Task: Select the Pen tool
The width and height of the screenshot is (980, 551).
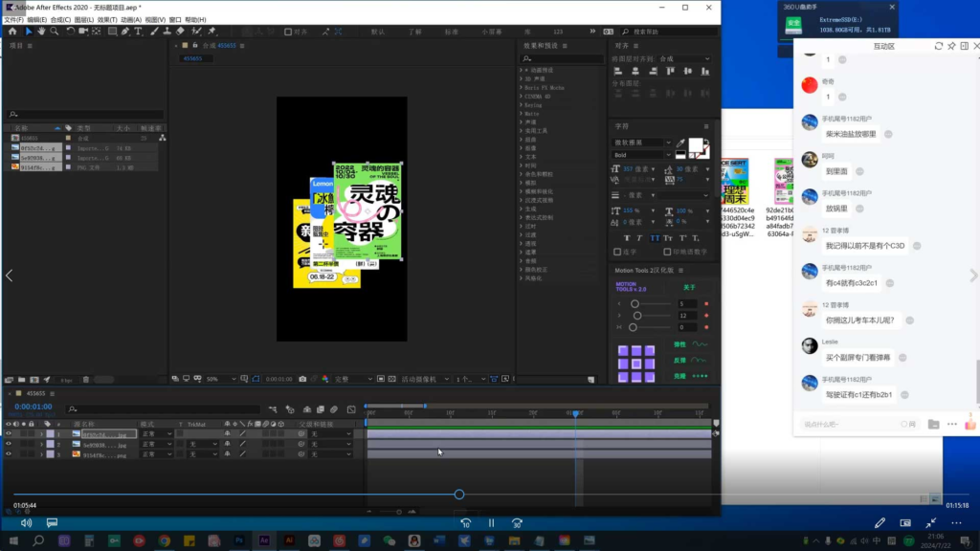Action: pyautogui.click(x=125, y=32)
